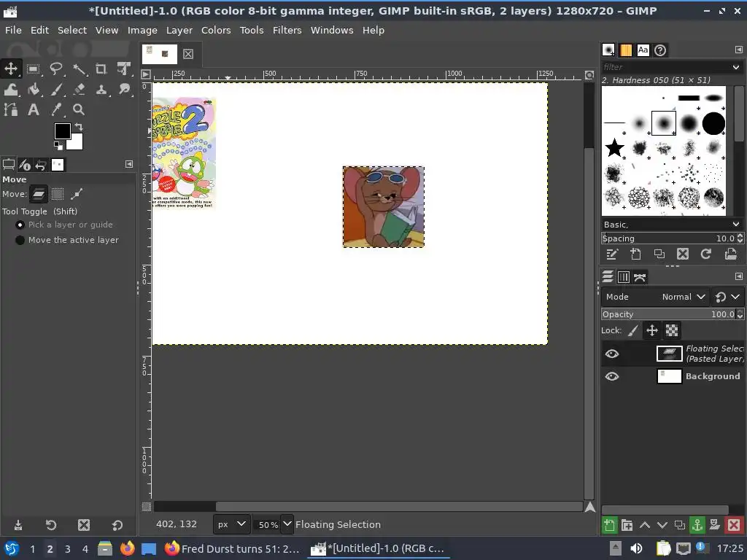Screen dimensions: 747x560
Task: Open the Layer menu
Action: coord(179,30)
